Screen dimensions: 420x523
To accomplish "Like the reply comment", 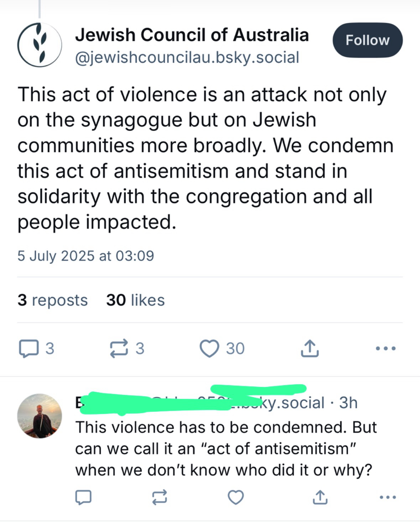I will point(235,497).
